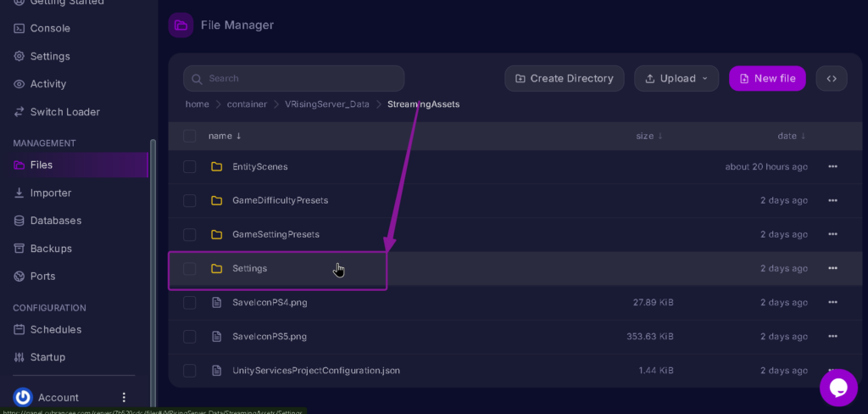Check the UnityServicesProjectConfiguration.json checkbox

(x=189, y=370)
